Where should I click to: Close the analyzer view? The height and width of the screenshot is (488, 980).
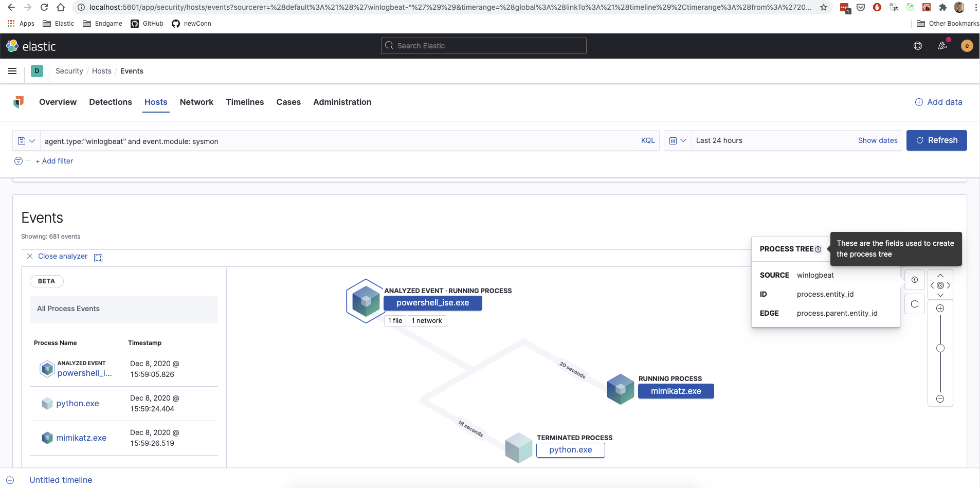57,256
